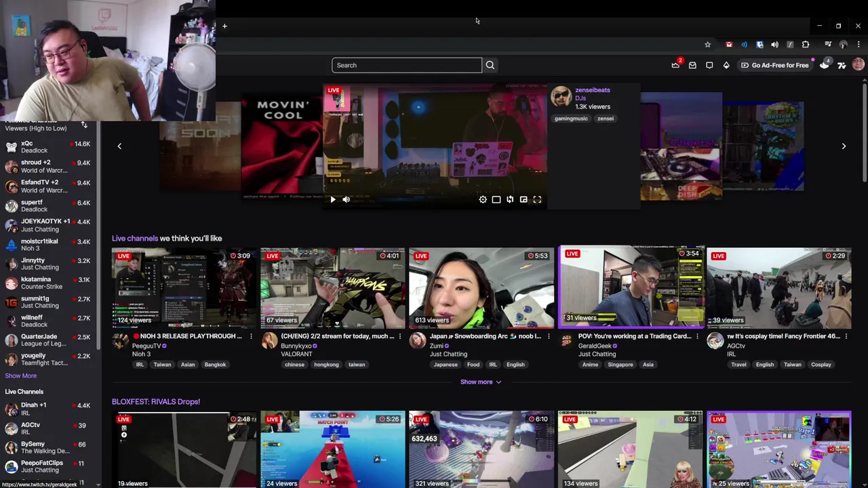868x488 pixels.
Task: Click the hongkong tag
Action: pos(326,365)
